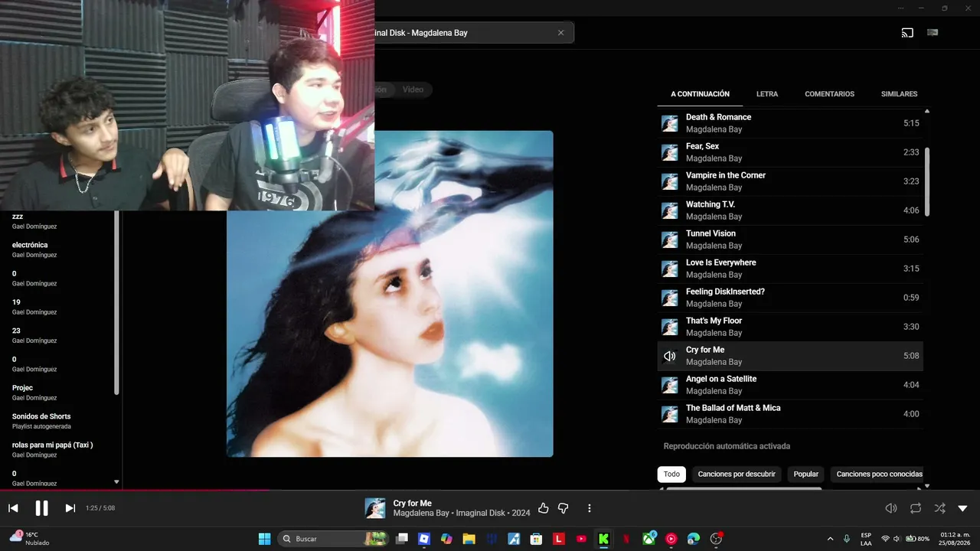Open the Netflix icon on the taskbar
Viewport: 980px width, 551px height.
[x=626, y=539]
